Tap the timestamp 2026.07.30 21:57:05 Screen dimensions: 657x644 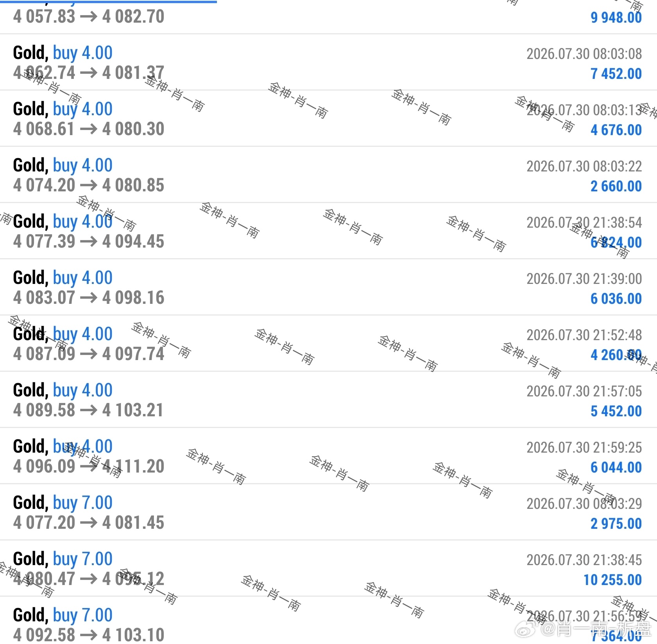(584, 391)
